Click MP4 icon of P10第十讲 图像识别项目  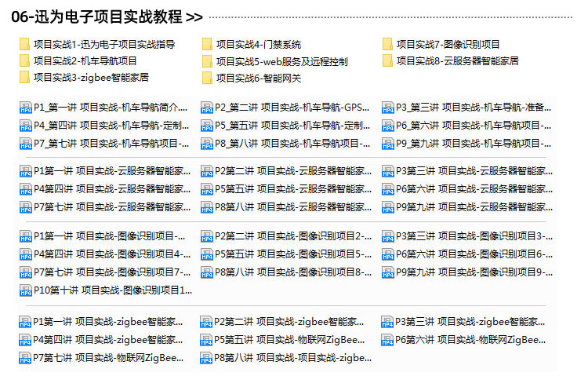(26, 290)
